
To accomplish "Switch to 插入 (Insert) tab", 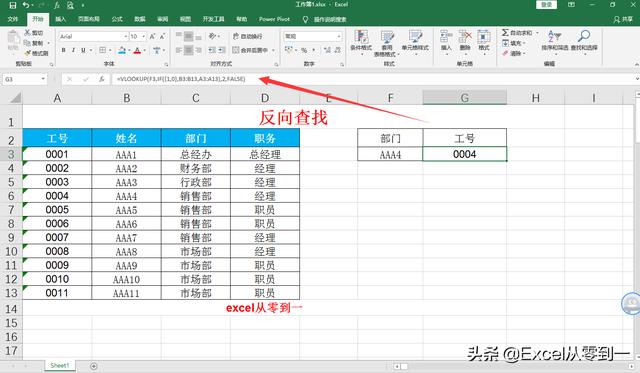I will (61, 19).
